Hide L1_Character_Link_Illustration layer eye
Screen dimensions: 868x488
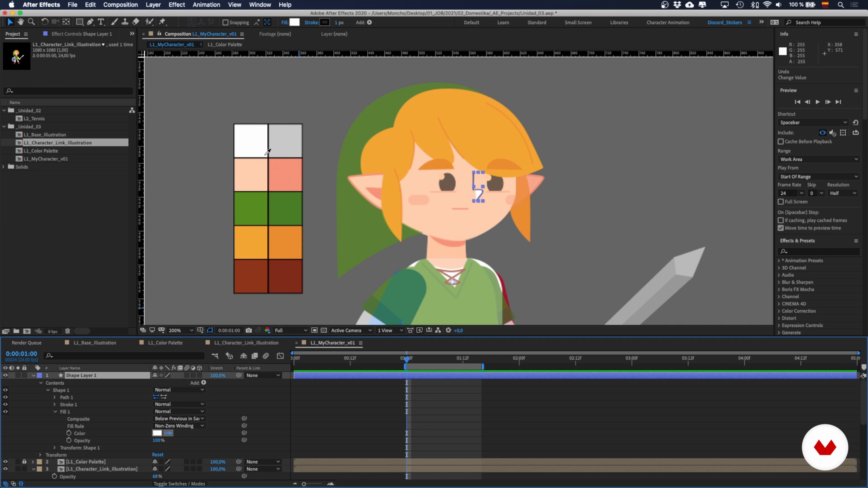(x=5, y=469)
